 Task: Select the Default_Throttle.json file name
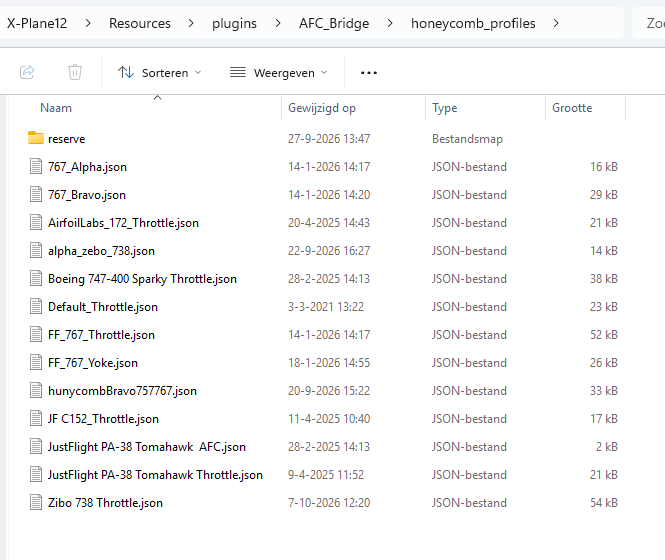[x=103, y=307]
